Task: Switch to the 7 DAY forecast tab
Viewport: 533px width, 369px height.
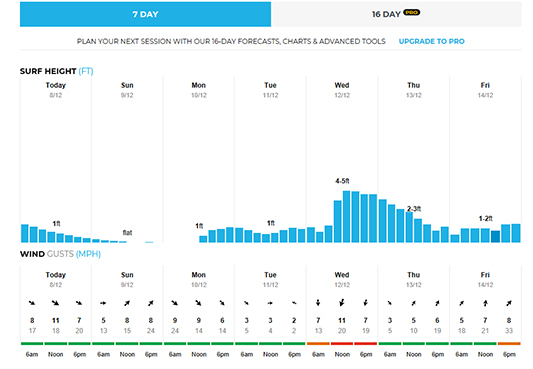Action: [x=145, y=14]
